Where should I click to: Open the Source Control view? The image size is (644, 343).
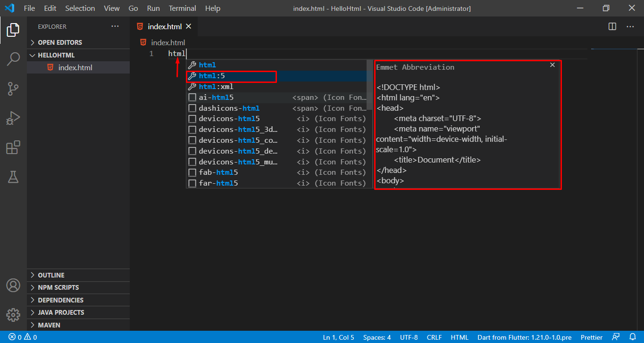click(13, 88)
